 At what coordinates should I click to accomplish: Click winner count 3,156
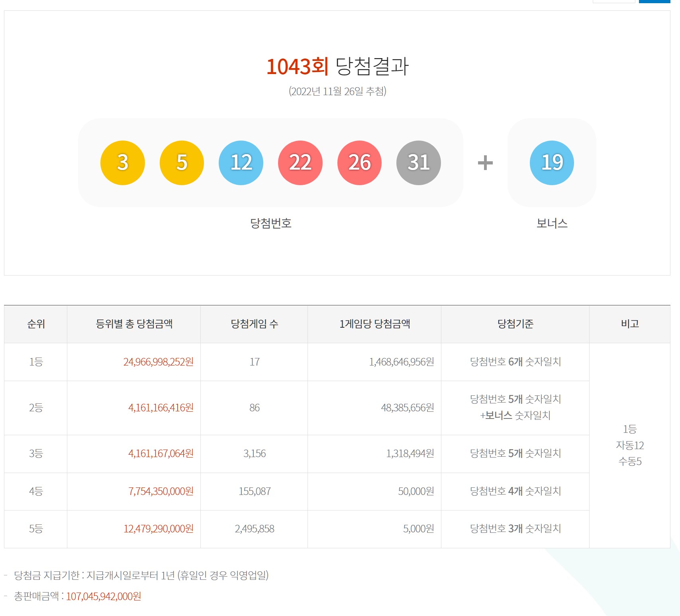[x=255, y=453]
